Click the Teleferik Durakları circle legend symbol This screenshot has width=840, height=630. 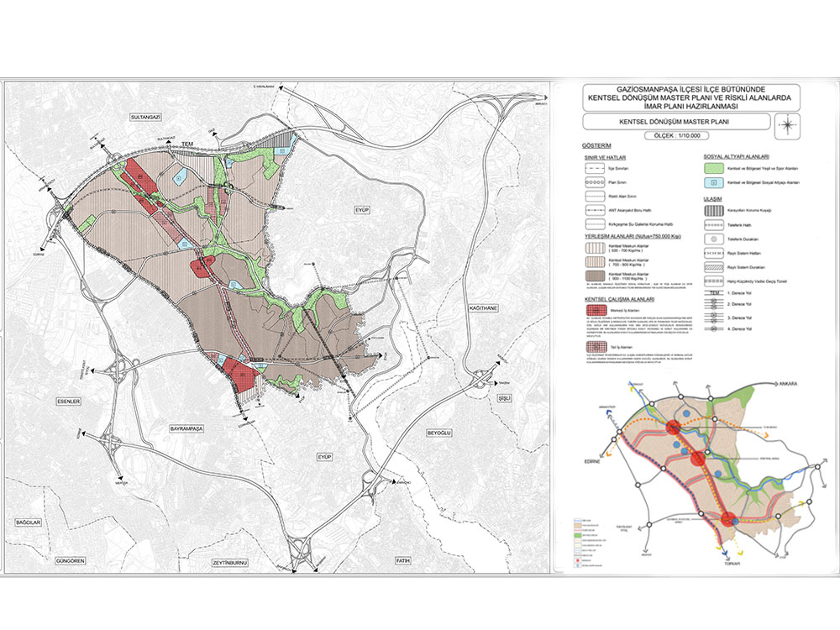713,238
